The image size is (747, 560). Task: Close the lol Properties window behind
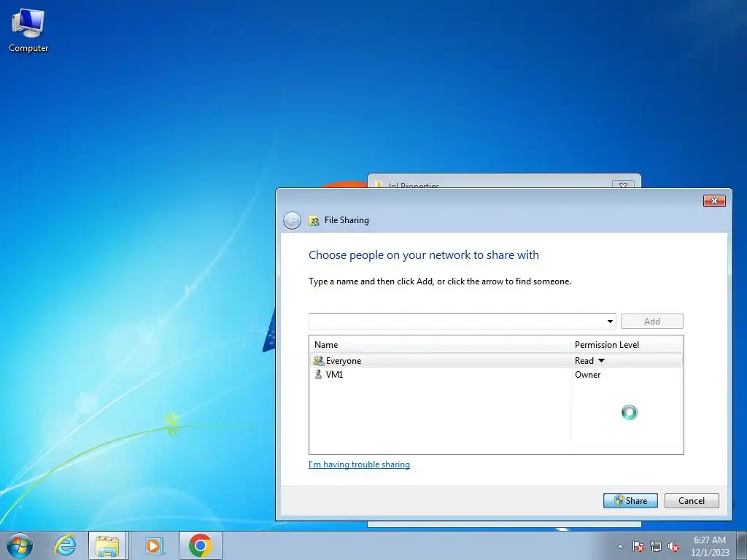623,184
